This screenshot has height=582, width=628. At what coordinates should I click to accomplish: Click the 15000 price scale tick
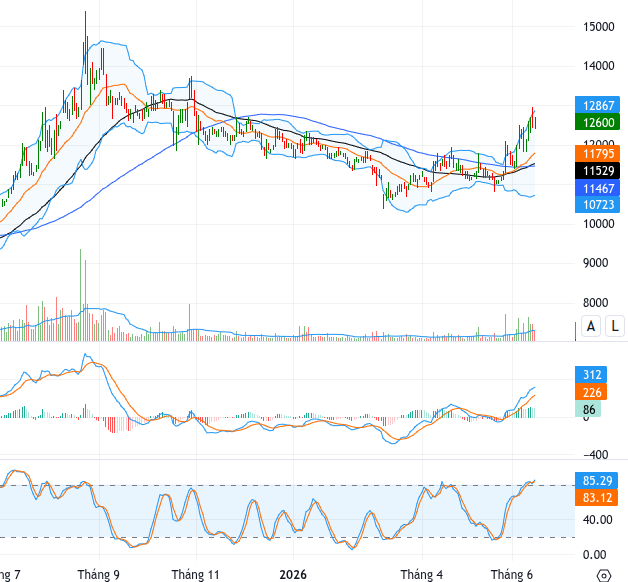(599, 27)
